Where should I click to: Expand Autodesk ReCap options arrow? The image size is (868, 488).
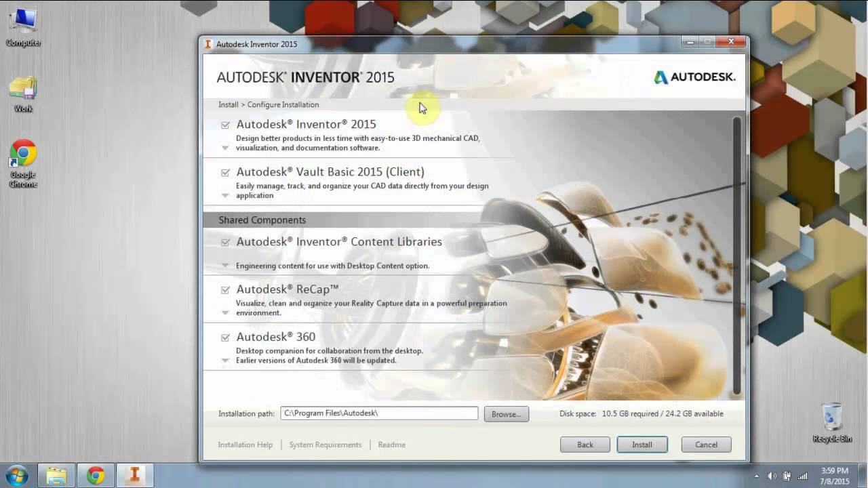click(x=225, y=312)
